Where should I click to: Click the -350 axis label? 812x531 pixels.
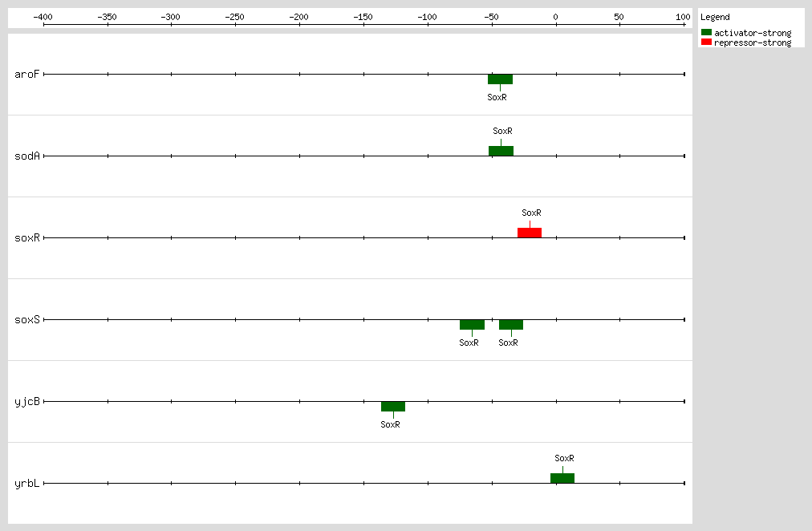[x=108, y=17]
